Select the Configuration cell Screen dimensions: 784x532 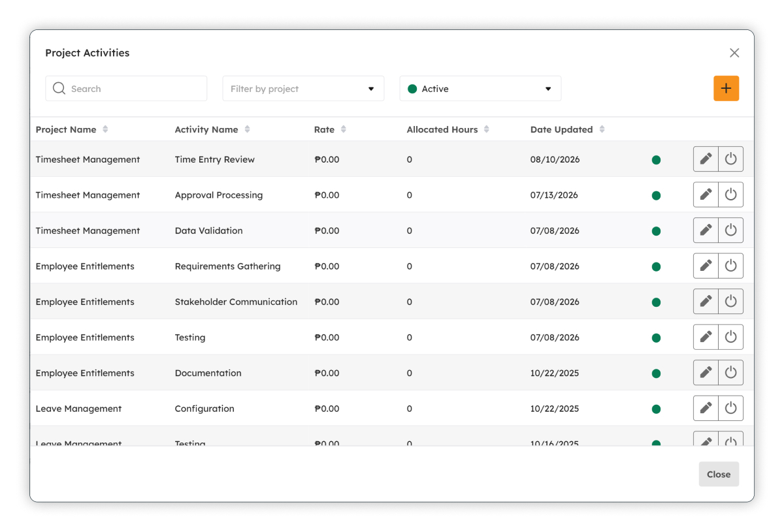204,409
